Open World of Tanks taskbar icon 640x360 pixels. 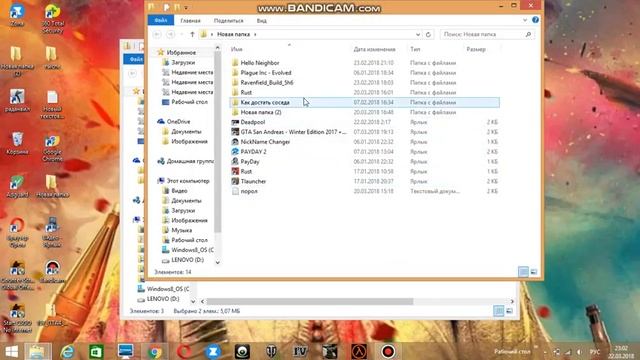[271, 351]
